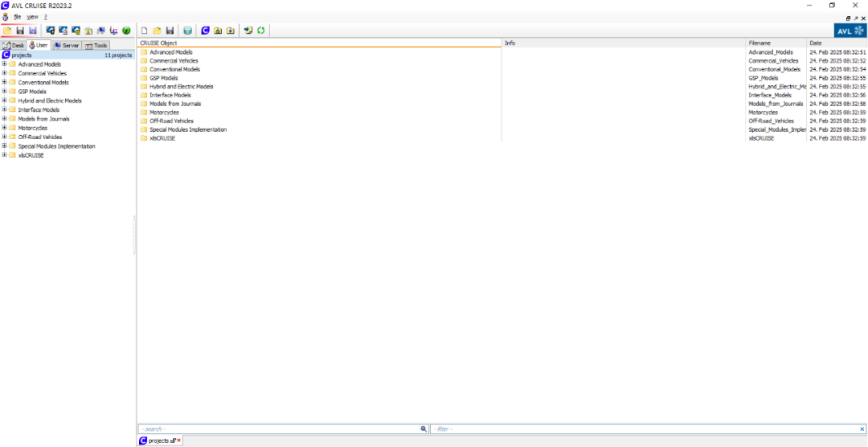Image resolution: width=868 pixels, height=447 pixels.
Task: Click the import arrow icon beside refresh
Action: 248,31
